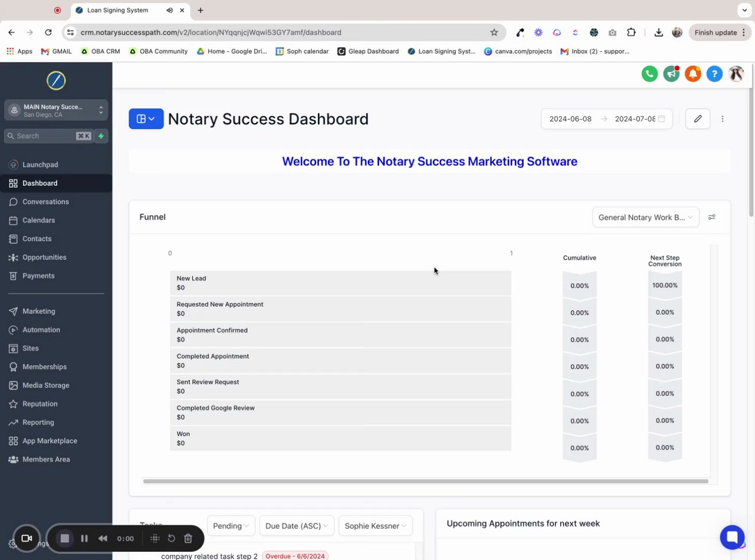Viewport: 755px width, 560px height.
Task: Click the green lightning quick actions icon
Action: (x=101, y=136)
